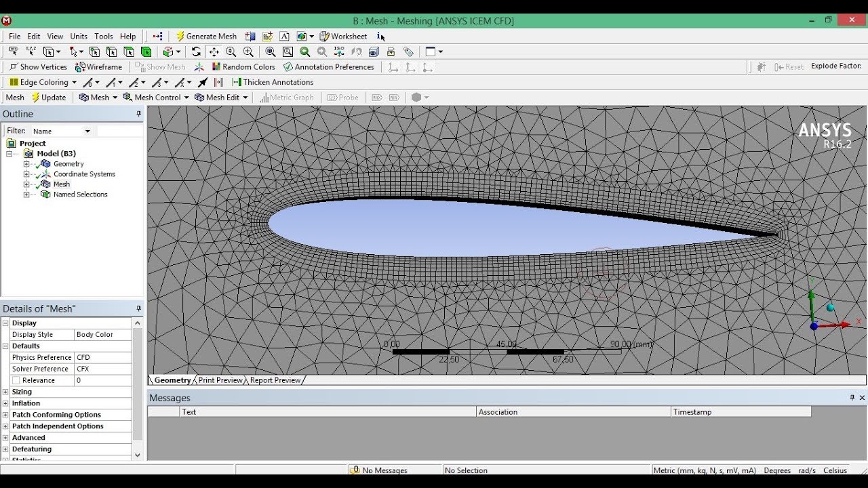The height and width of the screenshot is (488, 868).
Task: Select the green Body selection filter icon
Action: point(146,52)
